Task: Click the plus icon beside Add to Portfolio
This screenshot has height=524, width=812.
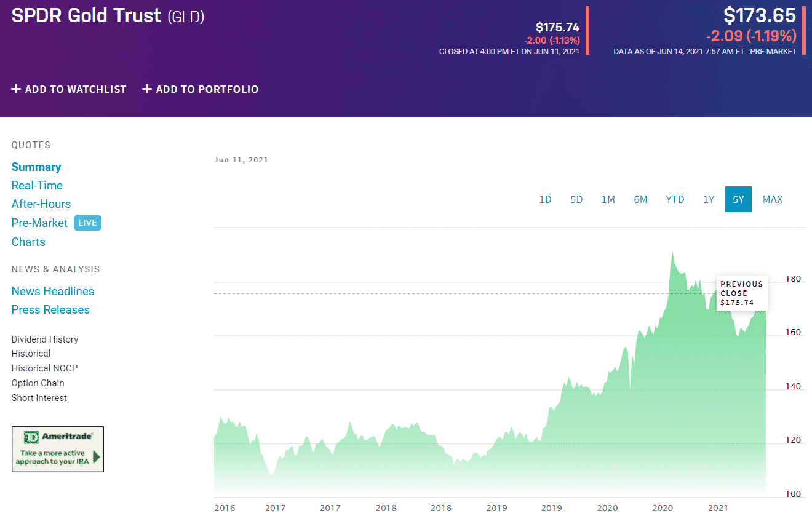Action: coord(147,89)
